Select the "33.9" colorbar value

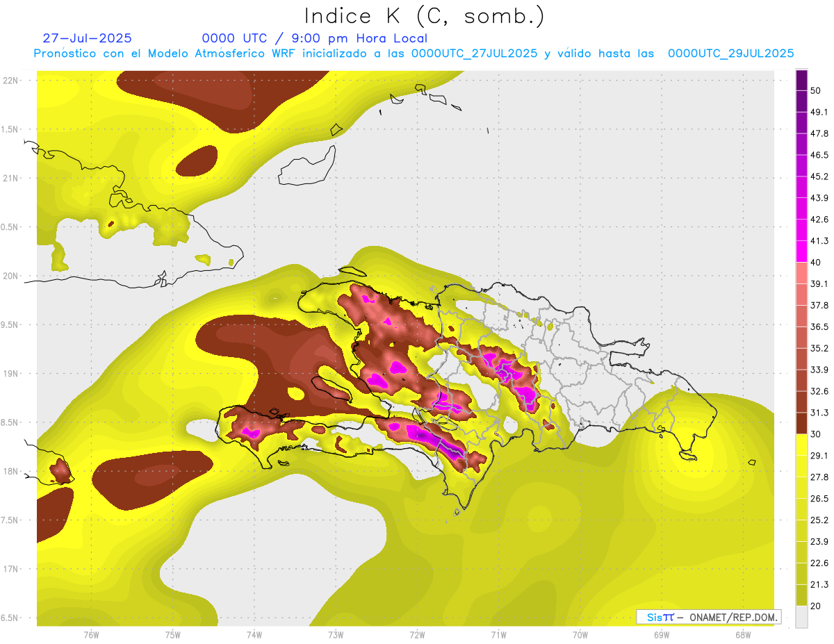point(820,370)
